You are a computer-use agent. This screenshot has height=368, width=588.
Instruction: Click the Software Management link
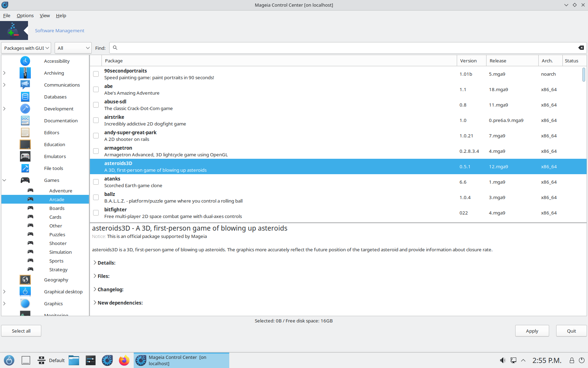[x=59, y=30]
